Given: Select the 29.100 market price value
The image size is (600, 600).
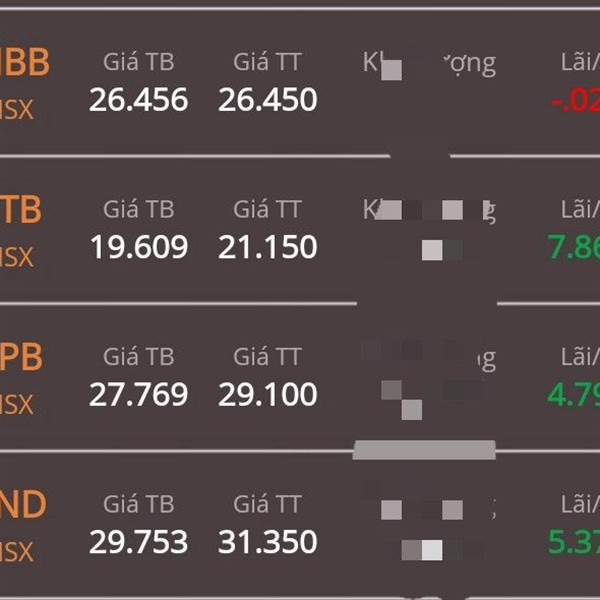Looking at the screenshot, I should click(268, 394).
